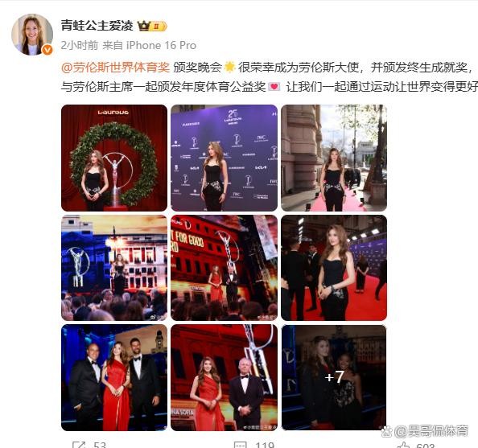Click the 2小时前 post timestamp
Viewport: 478px width, 448px height.
pos(79,45)
